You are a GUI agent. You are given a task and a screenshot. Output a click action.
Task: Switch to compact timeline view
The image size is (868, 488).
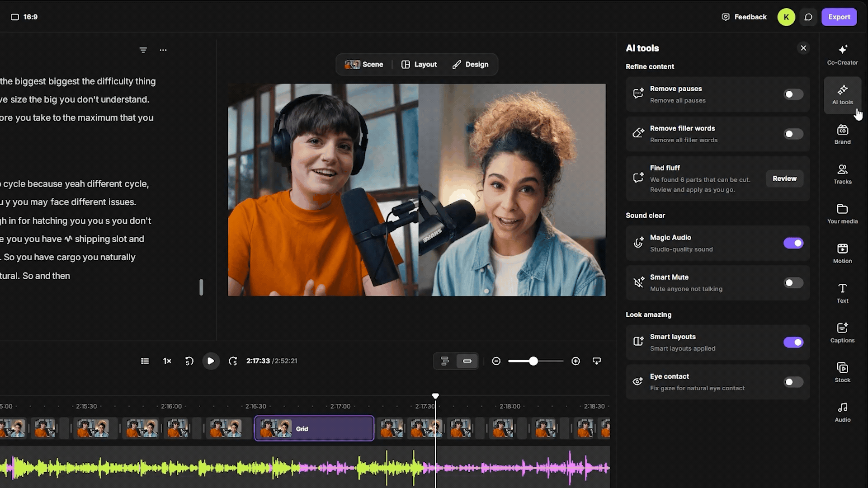click(x=467, y=361)
